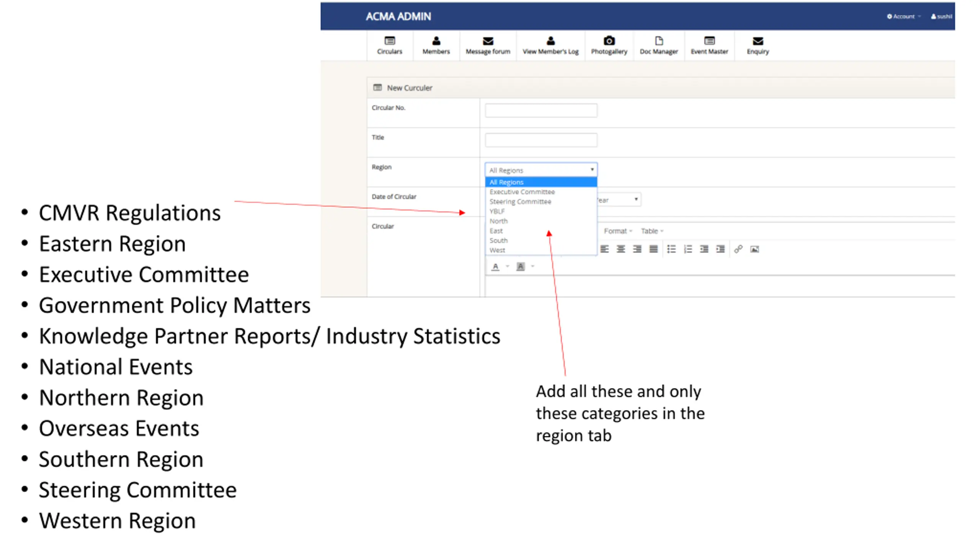Insert an image in the editor
The width and height of the screenshot is (980, 551).
tap(755, 249)
